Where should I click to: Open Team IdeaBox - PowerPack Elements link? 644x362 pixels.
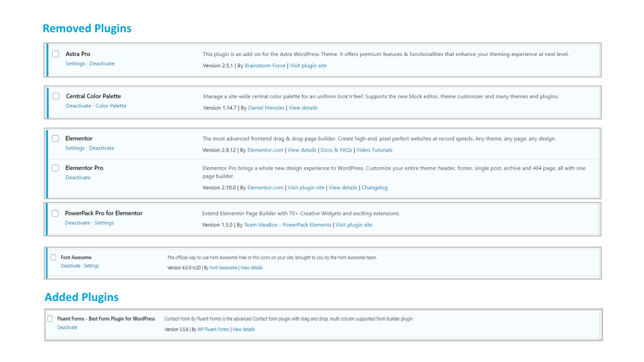point(287,225)
